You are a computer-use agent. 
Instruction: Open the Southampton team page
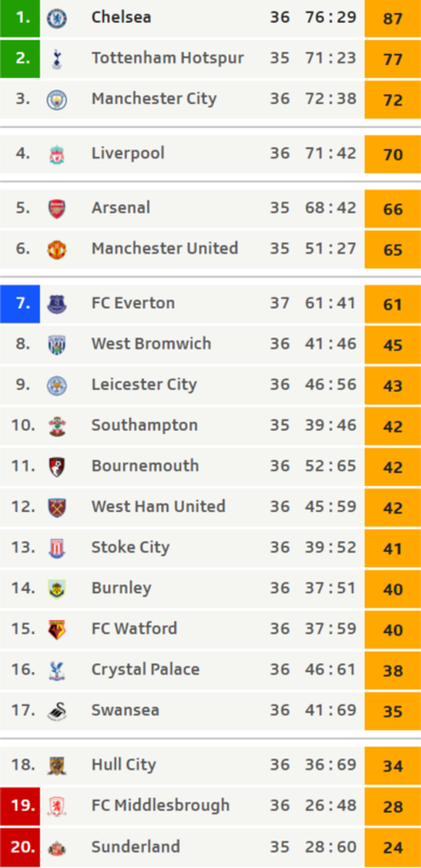145,425
